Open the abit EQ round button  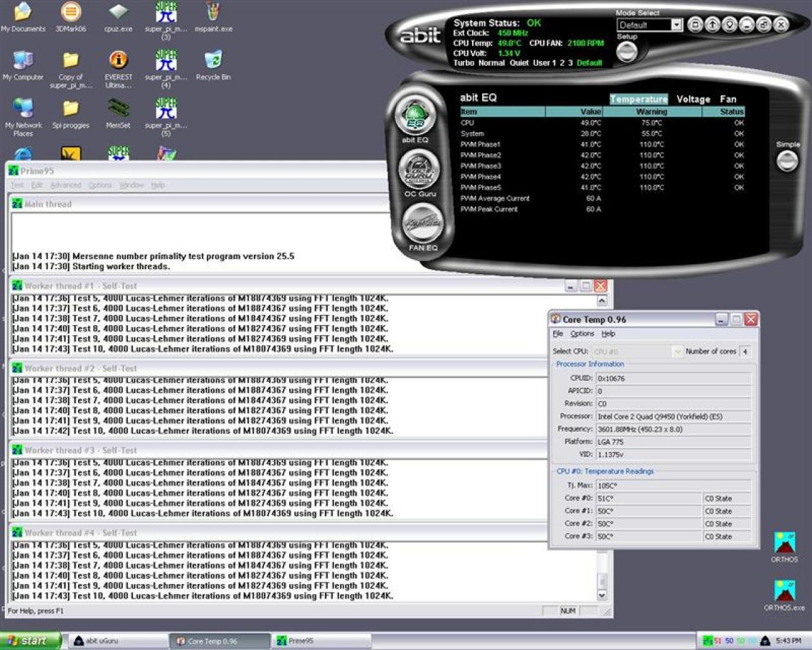[414, 116]
